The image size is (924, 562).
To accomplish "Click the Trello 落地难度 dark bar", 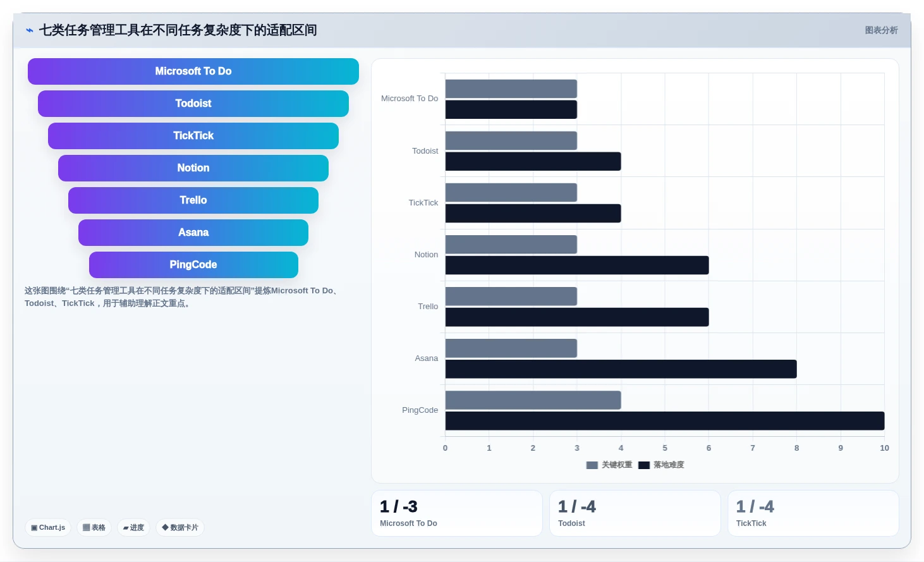I will [577, 317].
